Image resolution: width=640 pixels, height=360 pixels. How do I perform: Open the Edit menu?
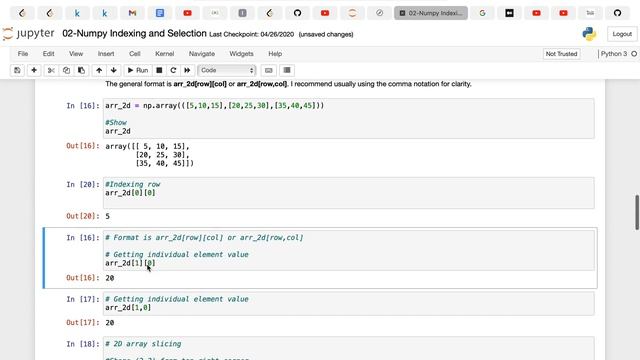(x=48, y=53)
